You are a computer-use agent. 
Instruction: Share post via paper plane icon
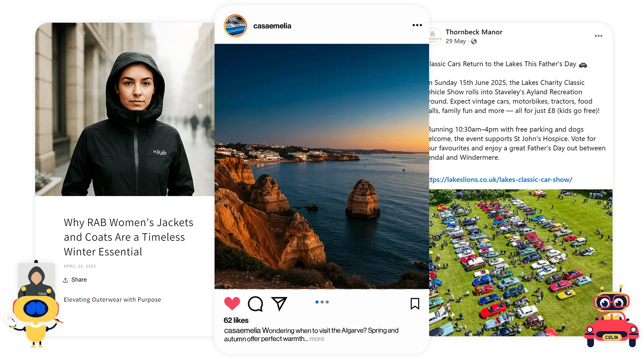[279, 304]
